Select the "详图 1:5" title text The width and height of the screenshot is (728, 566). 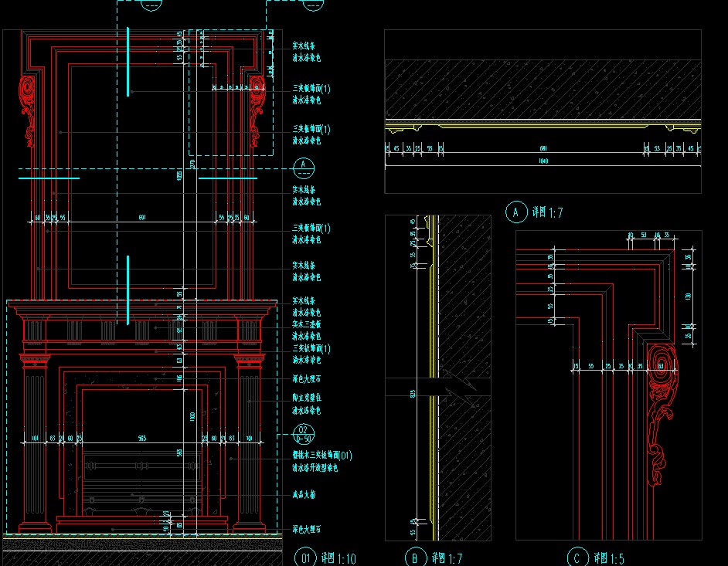(x=609, y=558)
